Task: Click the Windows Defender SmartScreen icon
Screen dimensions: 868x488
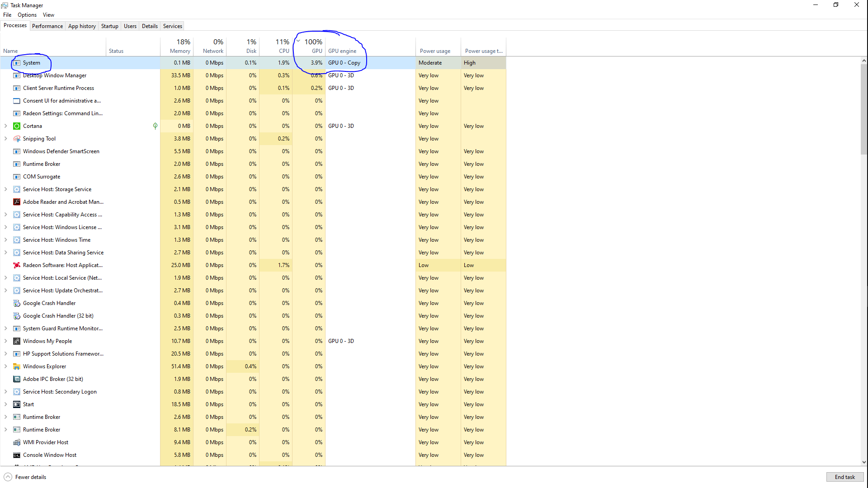Action: tap(17, 151)
